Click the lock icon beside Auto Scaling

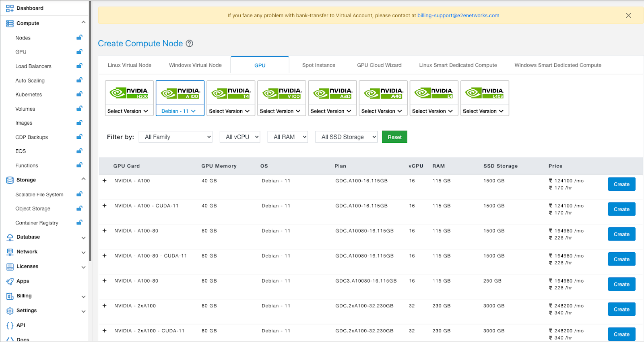(x=79, y=80)
